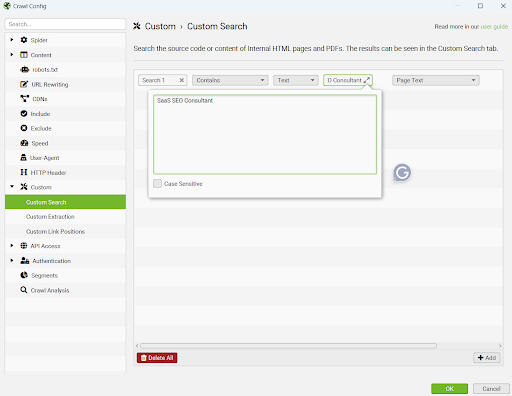Image resolution: width=512 pixels, height=396 pixels.
Task: Click the Custom tools icon in sidebar
Action: click(24, 187)
